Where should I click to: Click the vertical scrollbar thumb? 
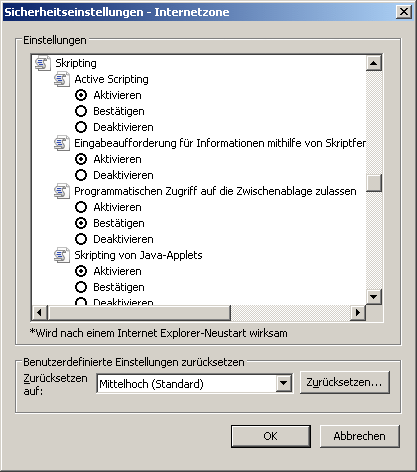tap(374, 183)
